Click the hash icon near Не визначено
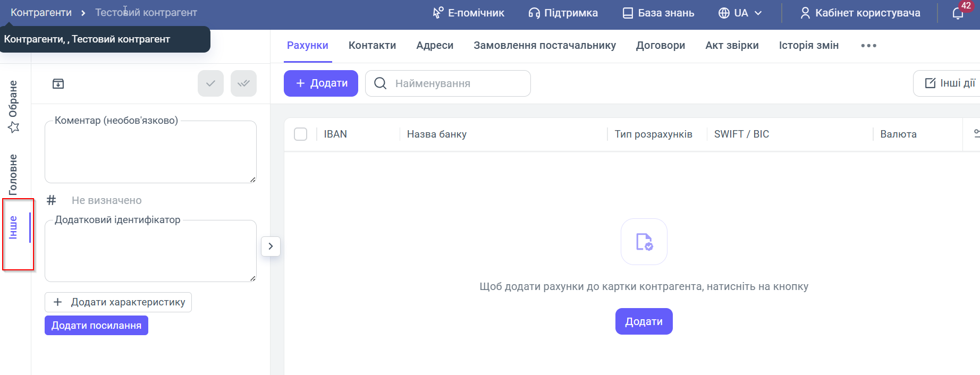This screenshot has width=980, height=375. [52, 200]
